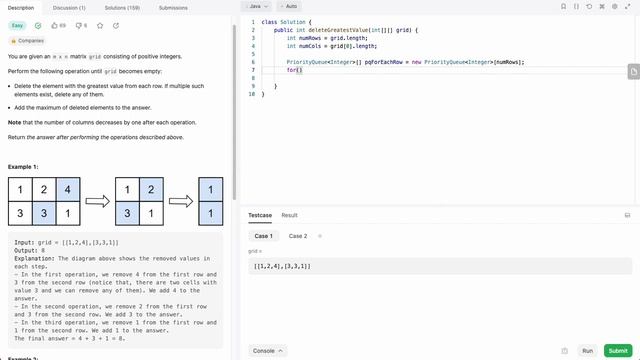Select the Case 1 test case

click(264, 236)
